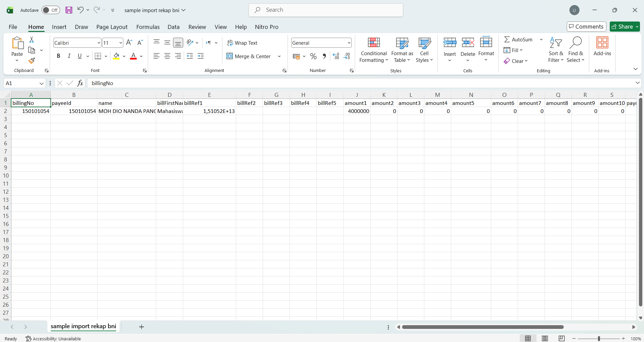Click the Comments button
The image size is (644, 342).
[586, 27]
